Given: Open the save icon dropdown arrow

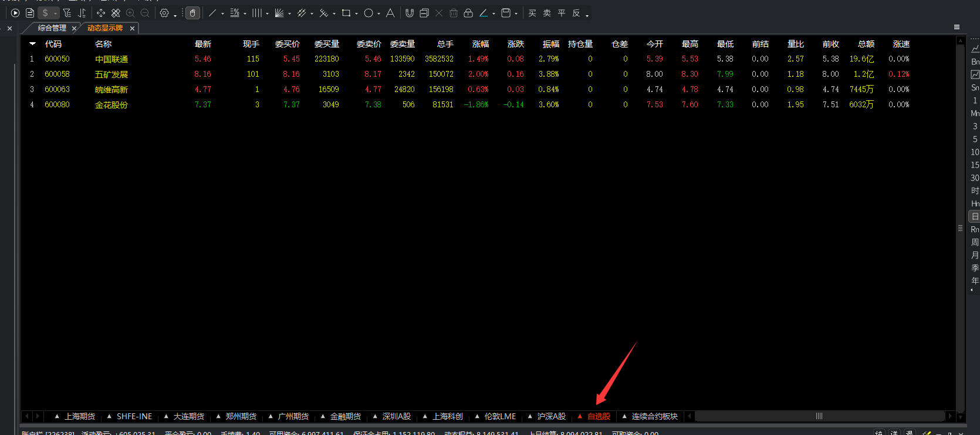Looking at the screenshot, I should [516, 13].
